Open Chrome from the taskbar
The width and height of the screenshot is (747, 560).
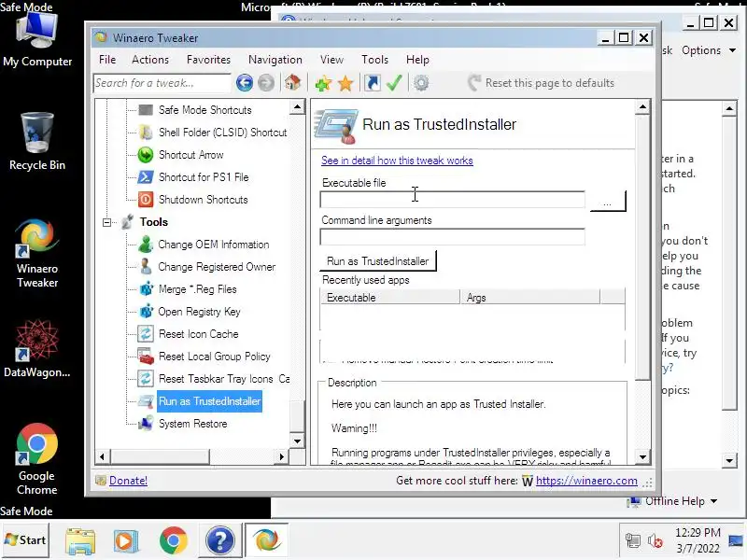pyautogui.click(x=174, y=540)
